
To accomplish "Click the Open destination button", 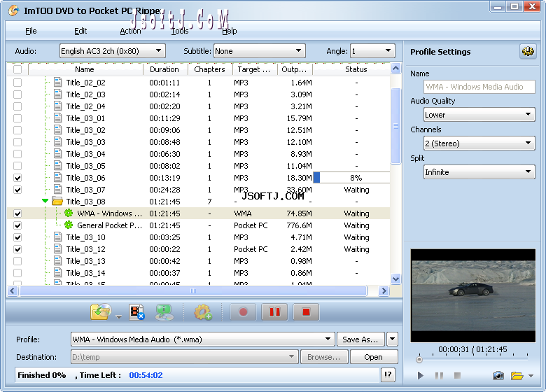I will (x=374, y=357).
